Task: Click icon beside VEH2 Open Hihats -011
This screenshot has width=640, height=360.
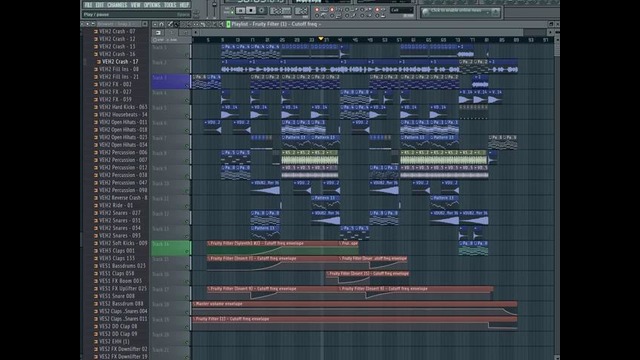Action: click(96, 122)
